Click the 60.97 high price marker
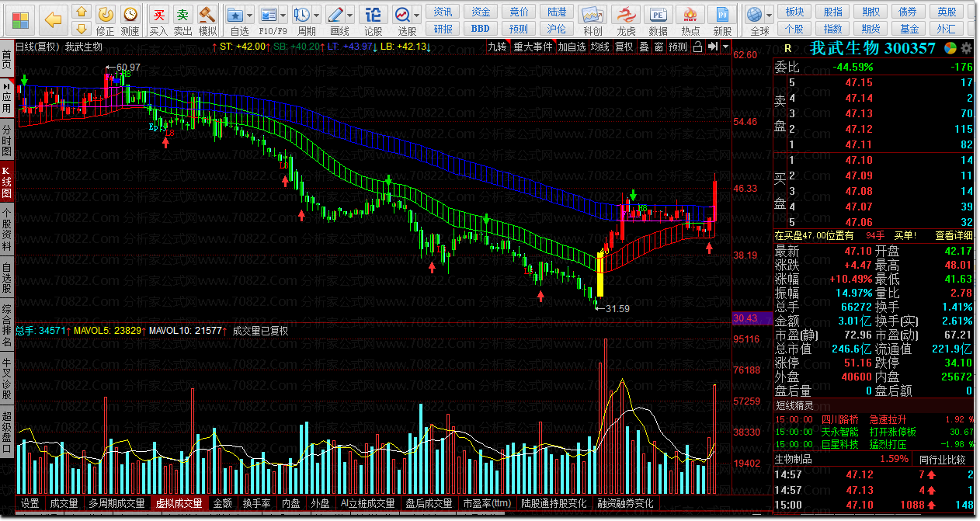The width and height of the screenshot is (980, 521). pos(128,68)
